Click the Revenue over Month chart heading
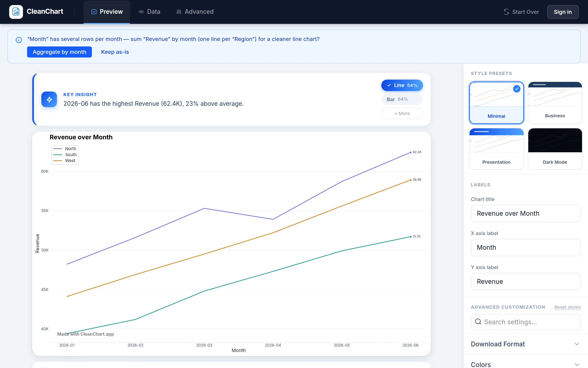 point(81,137)
